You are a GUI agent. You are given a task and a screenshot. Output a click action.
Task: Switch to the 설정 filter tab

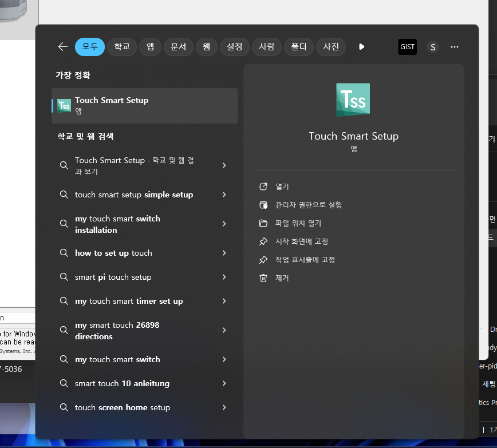[x=235, y=47]
